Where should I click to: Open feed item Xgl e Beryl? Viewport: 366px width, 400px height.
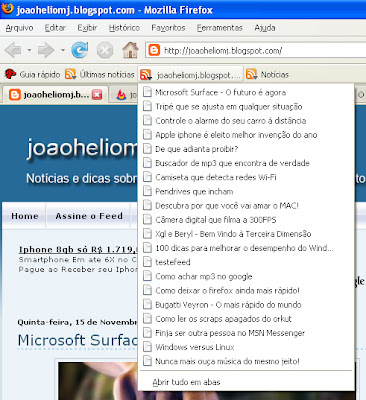[245, 234]
